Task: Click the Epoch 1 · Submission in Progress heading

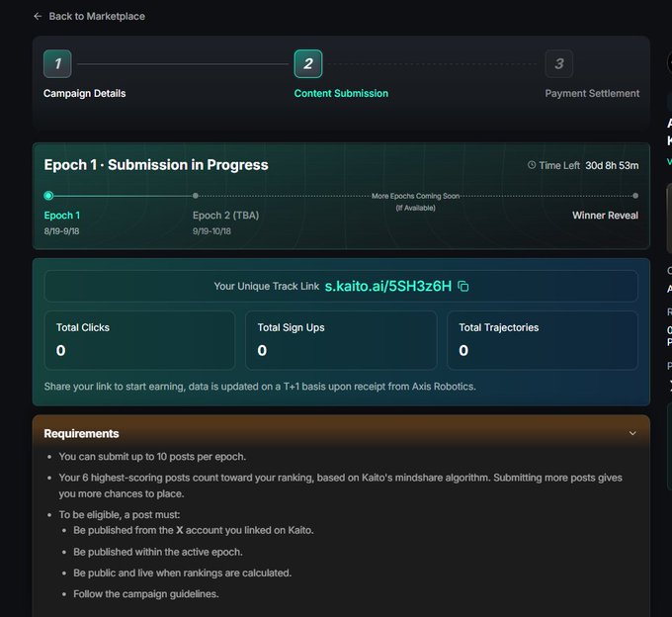Action: click(156, 165)
